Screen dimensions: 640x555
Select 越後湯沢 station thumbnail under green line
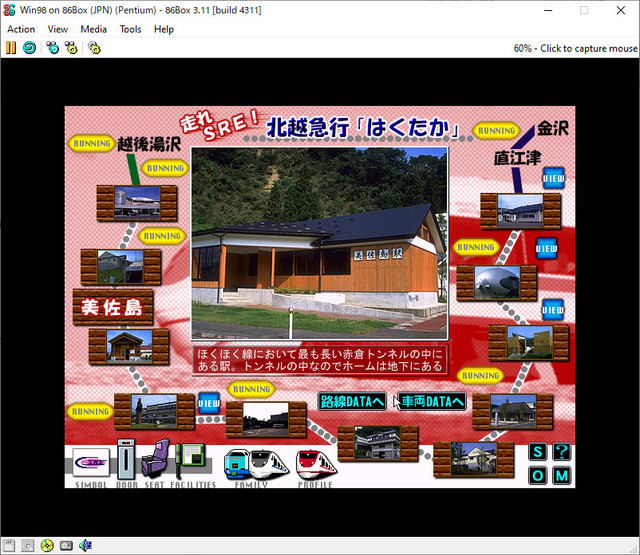(x=137, y=203)
